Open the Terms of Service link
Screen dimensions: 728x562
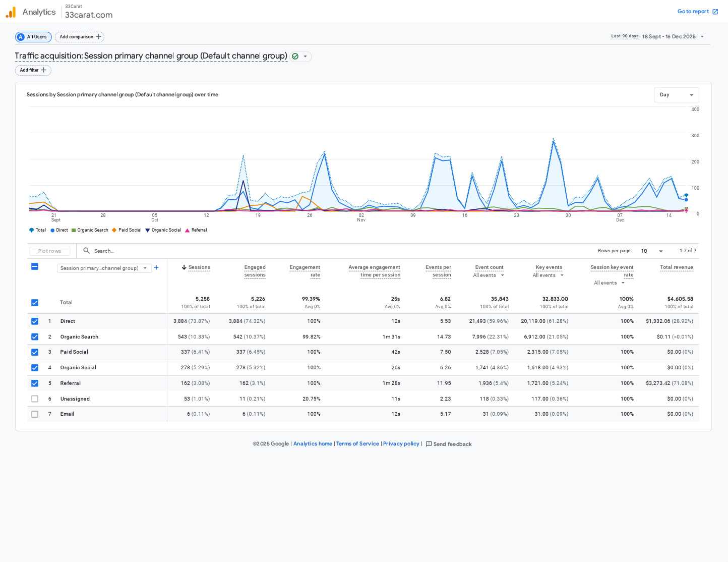(x=357, y=444)
